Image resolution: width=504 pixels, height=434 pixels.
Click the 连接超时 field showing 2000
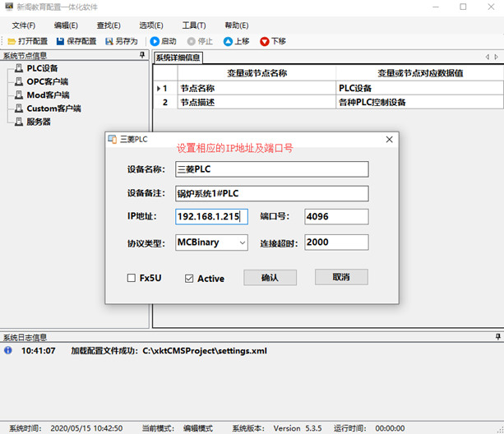[336, 242]
